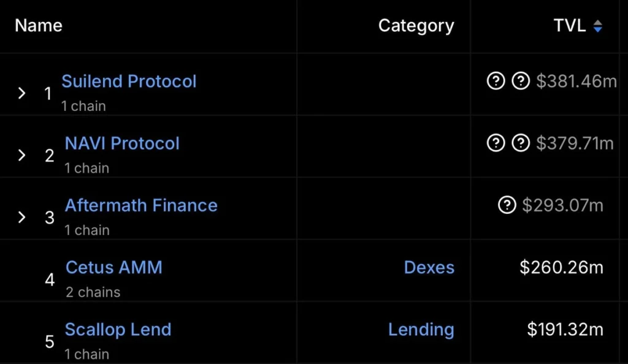Open the Cetus AMM link
628x364 pixels.
[x=114, y=267]
